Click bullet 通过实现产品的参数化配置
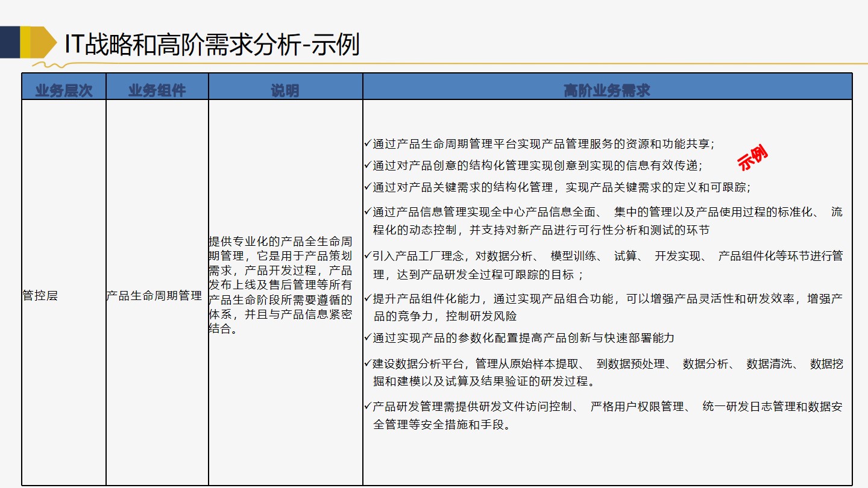Screen dimensions: 868x488 click(x=520, y=337)
